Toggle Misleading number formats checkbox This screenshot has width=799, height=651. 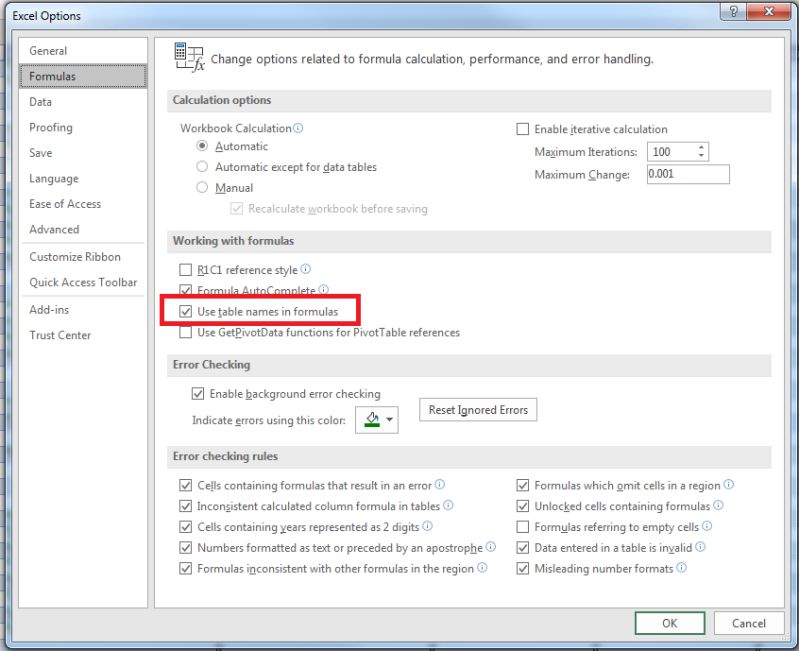[523, 568]
